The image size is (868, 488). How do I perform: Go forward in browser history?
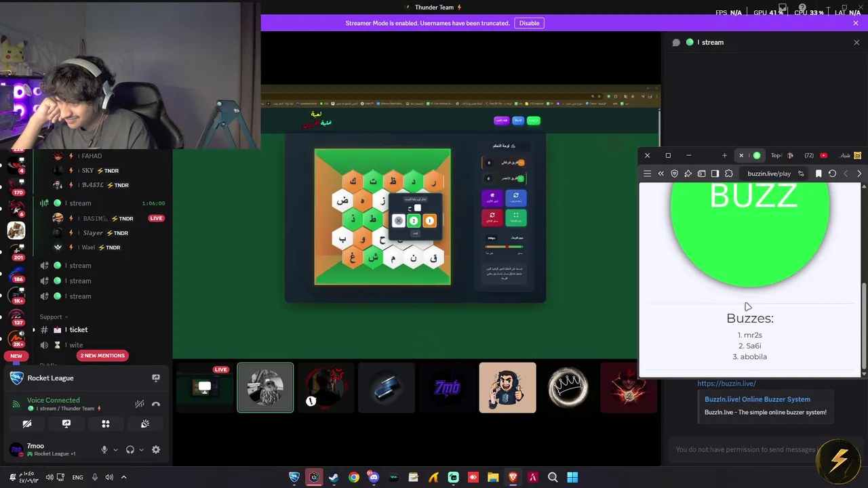[x=859, y=174]
